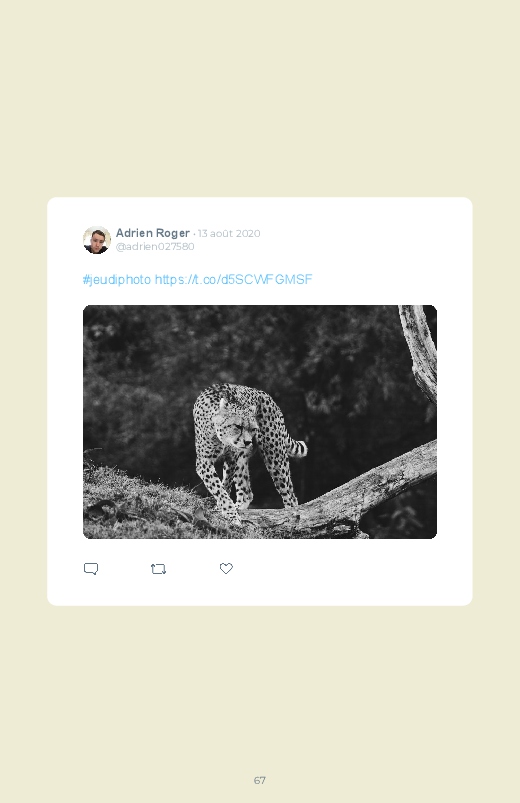The height and width of the screenshot is (803, 520).
Task: Like the tweet with the heart icon
Action: [x=226, y=568]
